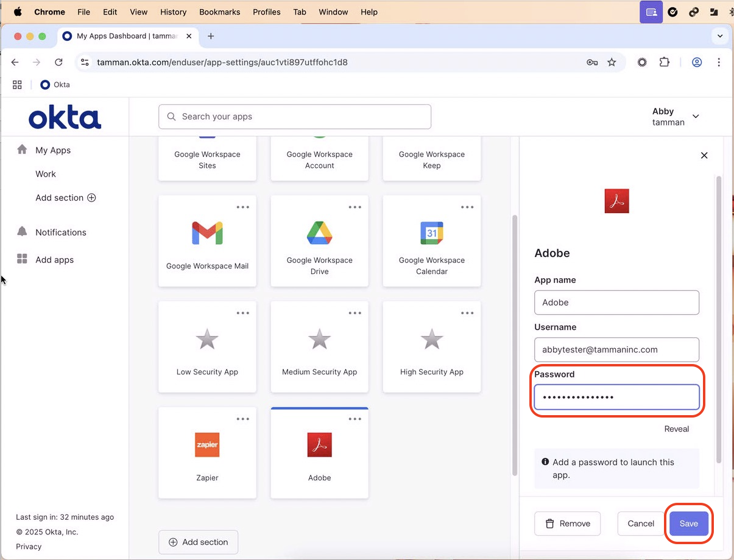Viewport: 734px width, 560px height.
Task: Cancel the Adobe settings changes
Action: click(x=641, y=523)
